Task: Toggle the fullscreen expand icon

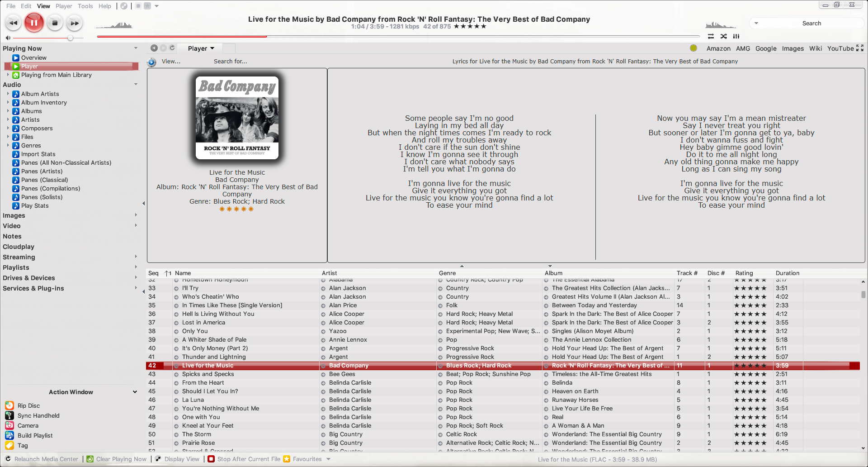Action: pyautogui.click(x=860, y=48)
